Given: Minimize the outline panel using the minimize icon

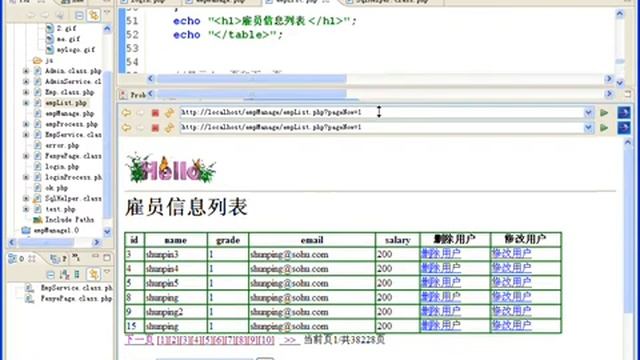Looking at the screenshot, I should [x=95, y=257].
